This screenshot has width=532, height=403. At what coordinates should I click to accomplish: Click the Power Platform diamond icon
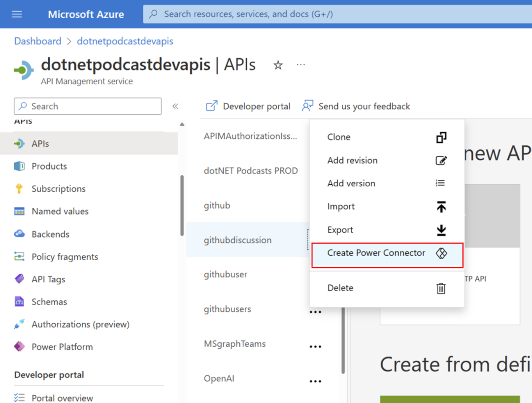tap(19, 346)
